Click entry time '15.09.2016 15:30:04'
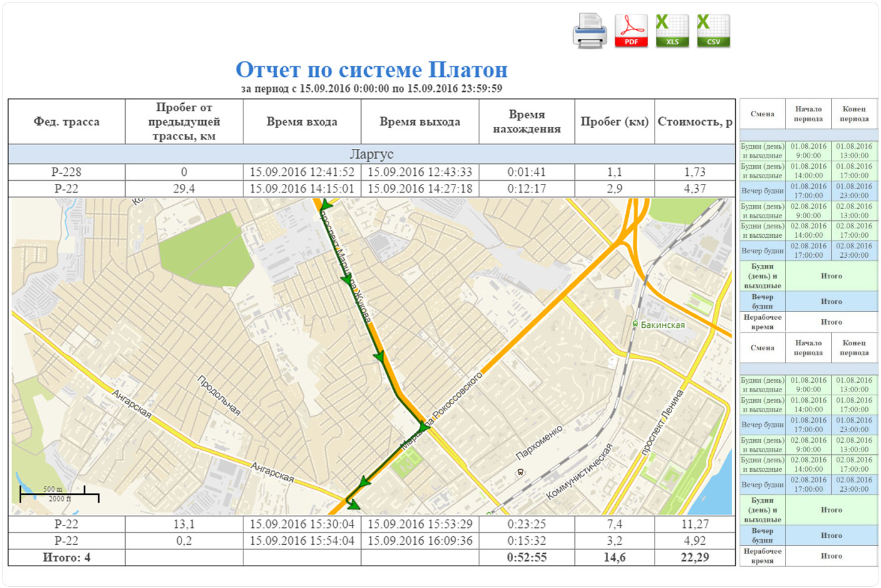The height and width of the screenshot is (588, 881). pyautogui.click(x=302, y=524)
